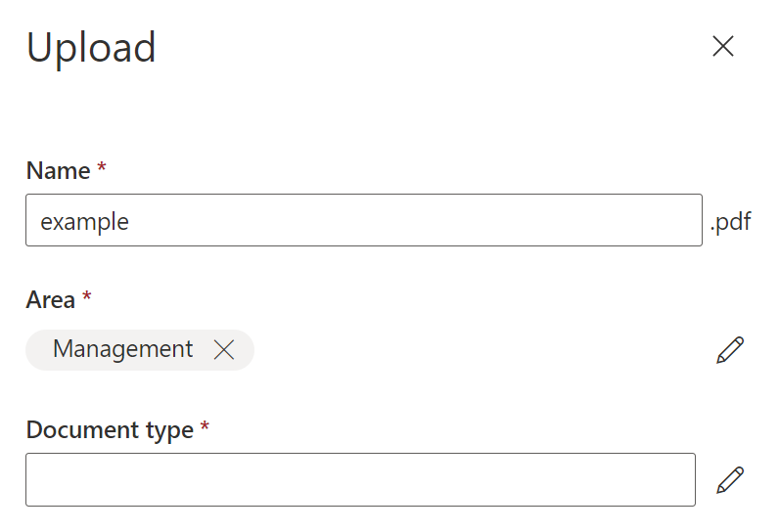779x532 pixels.
Task: Click empty Area space right of Management chip
Action: (470, 350)
